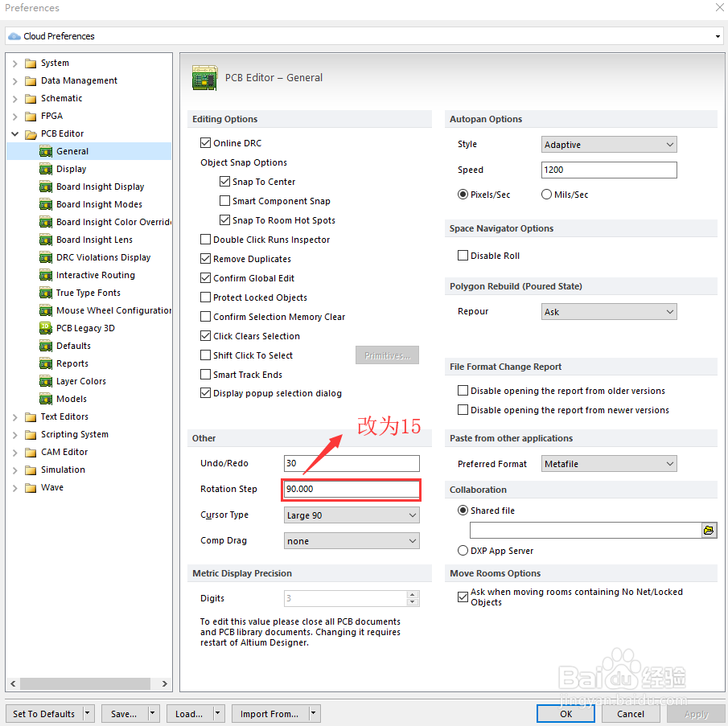
Task: Expand the Text Editors tree node
Action: coord(14,417)
